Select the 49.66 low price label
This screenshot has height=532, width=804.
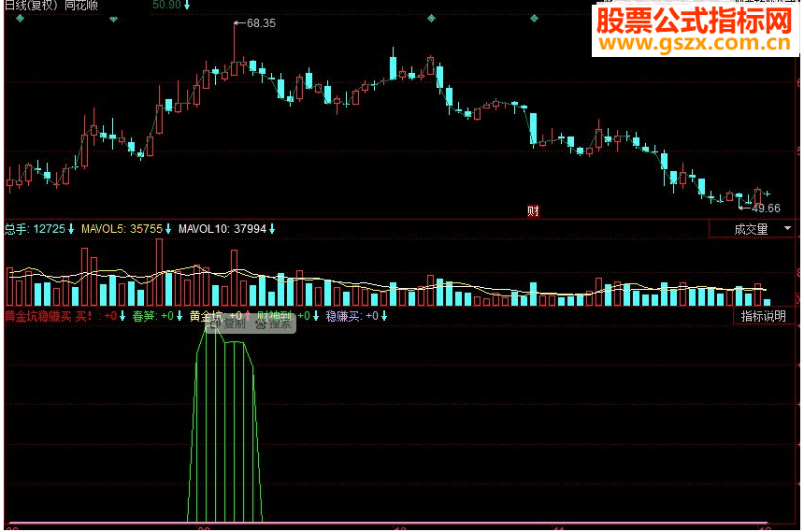(766, 208)
